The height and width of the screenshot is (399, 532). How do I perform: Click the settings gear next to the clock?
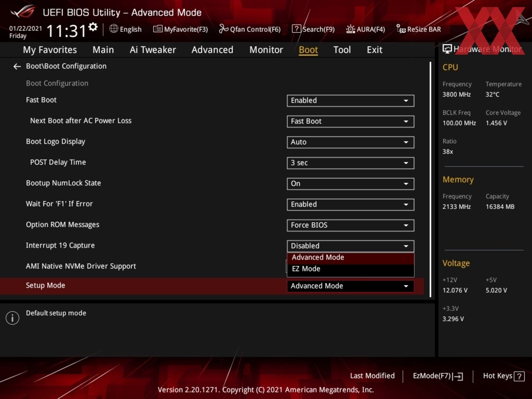[93, 27]
